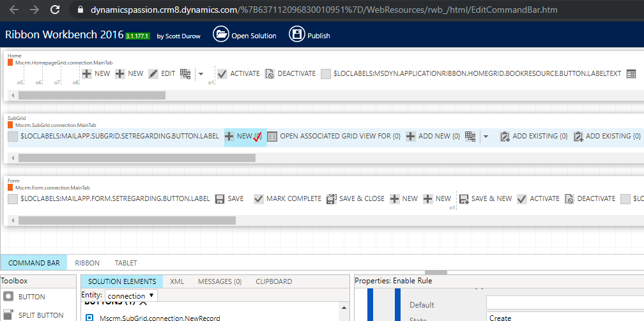Click the Activate checkmark in Form bar
The image size is (644, 321).
pos(522,199)
